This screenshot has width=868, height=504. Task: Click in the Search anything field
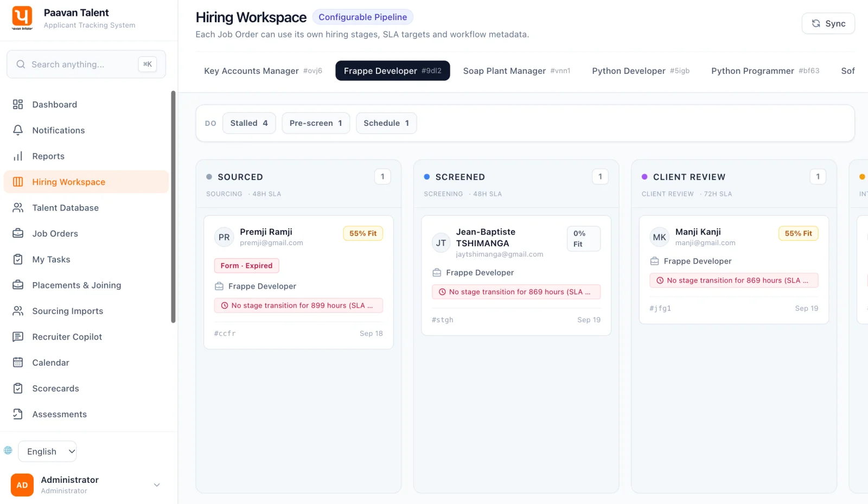point(86,64)
